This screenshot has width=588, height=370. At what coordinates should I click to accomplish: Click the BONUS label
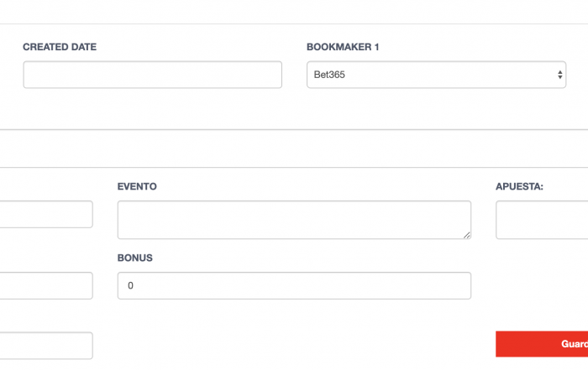pyautogui.click(x=135, y=258)
